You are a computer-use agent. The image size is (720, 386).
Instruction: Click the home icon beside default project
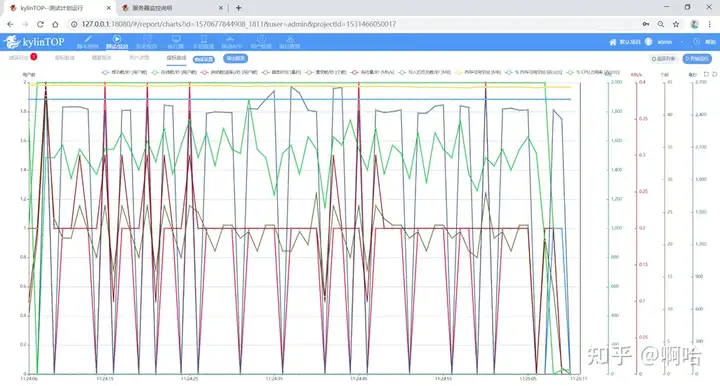coord(613,42)
